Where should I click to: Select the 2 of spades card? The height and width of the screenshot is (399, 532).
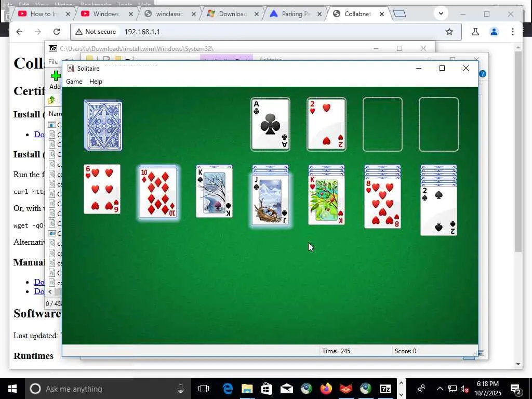coord(438,210)
